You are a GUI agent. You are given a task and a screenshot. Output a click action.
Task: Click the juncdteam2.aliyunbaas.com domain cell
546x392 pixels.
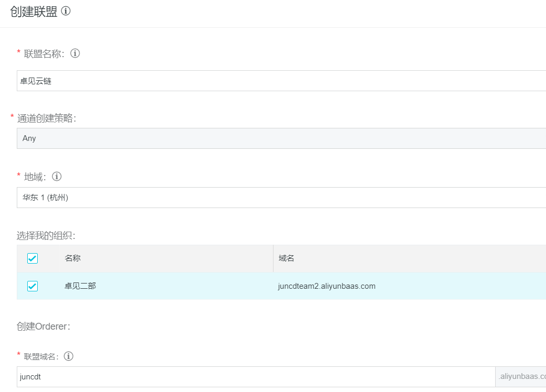click(326, 286)
